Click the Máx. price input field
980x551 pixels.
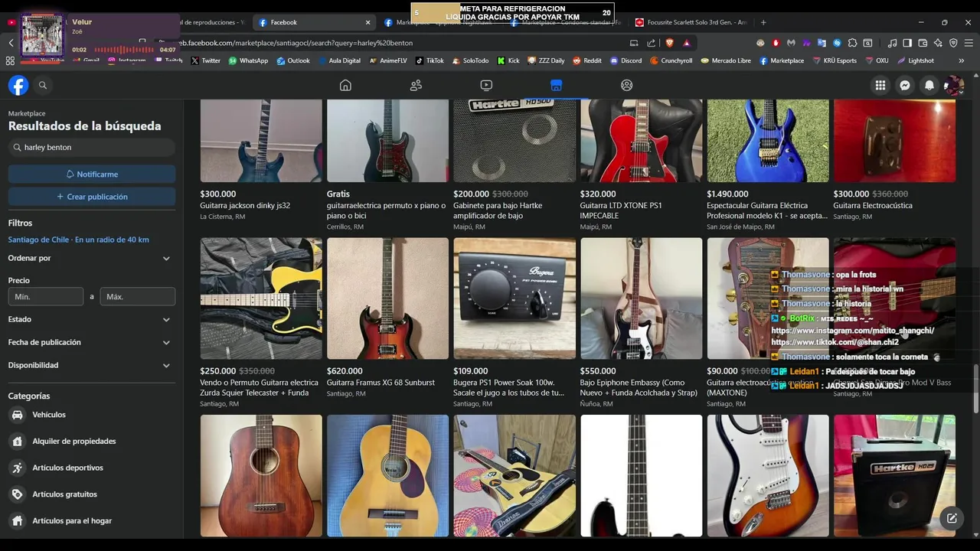point(137,297)
